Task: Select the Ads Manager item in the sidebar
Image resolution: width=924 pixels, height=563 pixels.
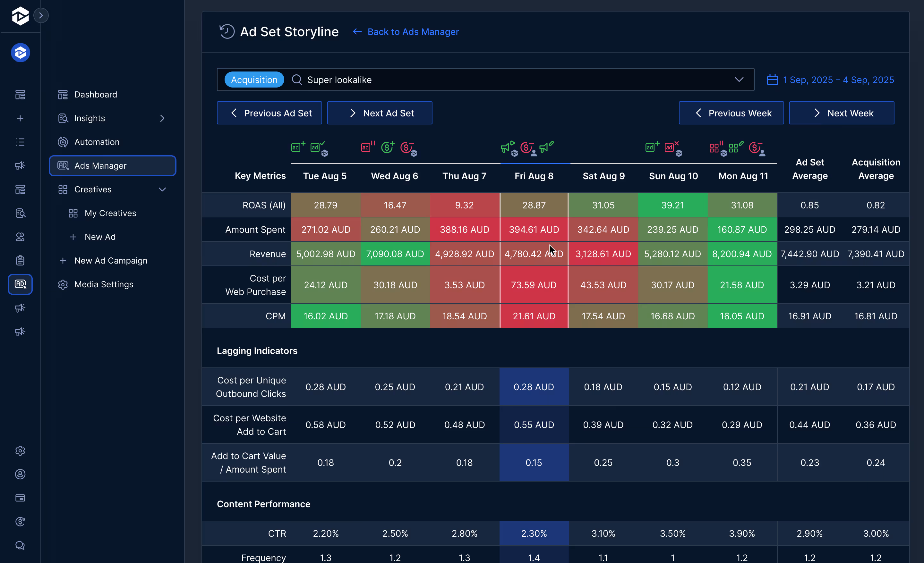Action: pos(100,165)
